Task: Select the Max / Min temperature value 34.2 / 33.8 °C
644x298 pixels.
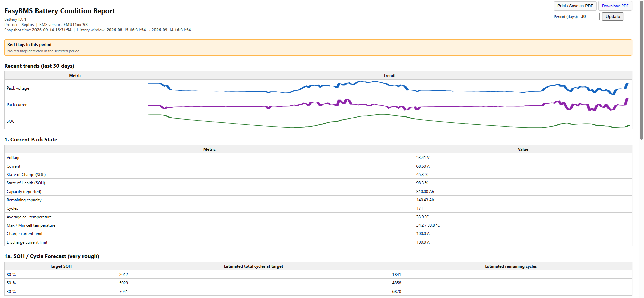Action: coord(428,225)
